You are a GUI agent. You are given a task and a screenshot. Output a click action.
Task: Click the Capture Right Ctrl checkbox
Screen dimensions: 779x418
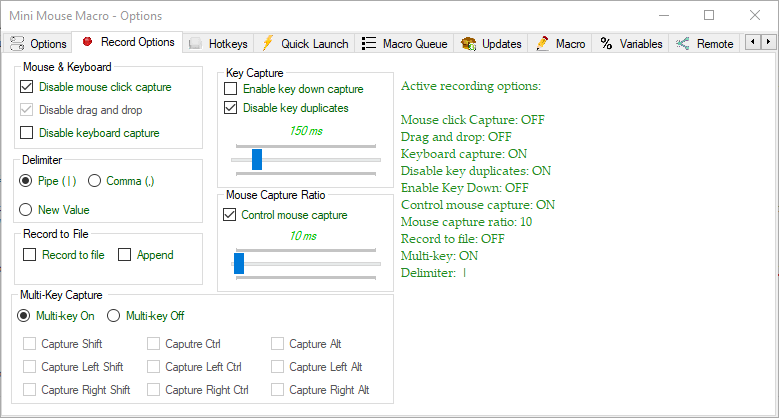154,390
